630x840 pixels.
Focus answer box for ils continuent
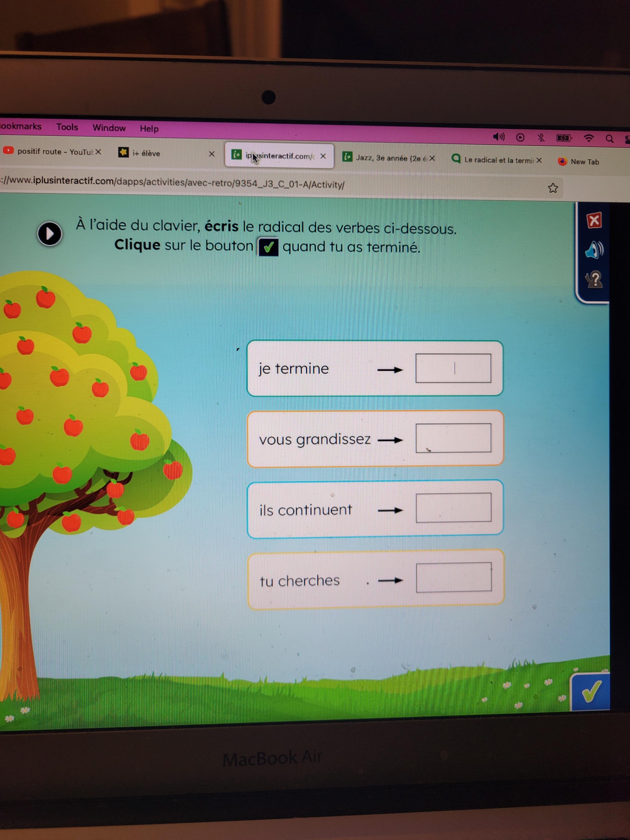point(453,507)
